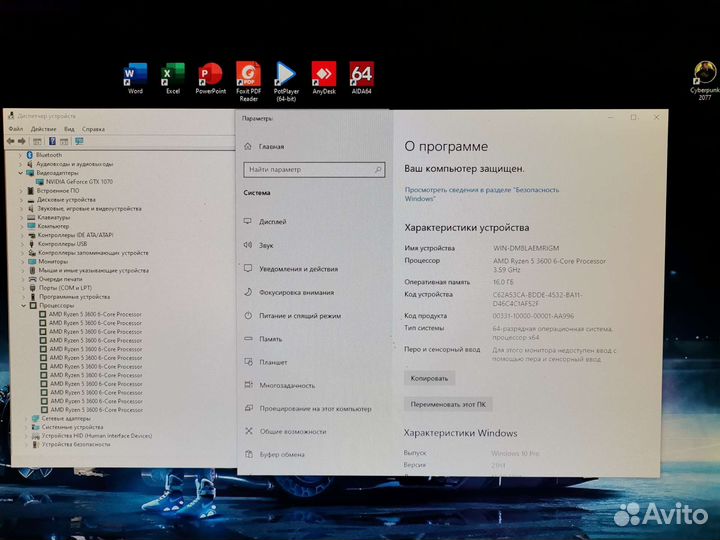Open the AnyDesk desktop icon
This screenshot has height=540, width=720.
[323, 75]
